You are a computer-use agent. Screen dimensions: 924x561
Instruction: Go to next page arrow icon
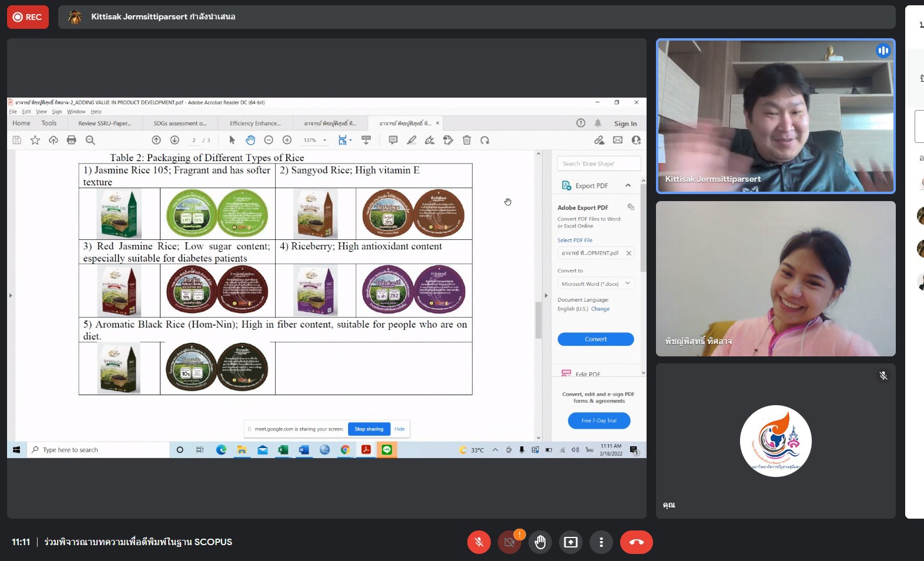(x=175, y=140)
